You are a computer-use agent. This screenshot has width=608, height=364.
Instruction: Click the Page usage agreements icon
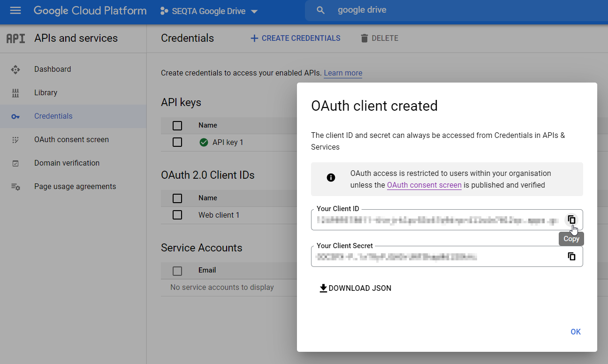(x=15, y=187)
